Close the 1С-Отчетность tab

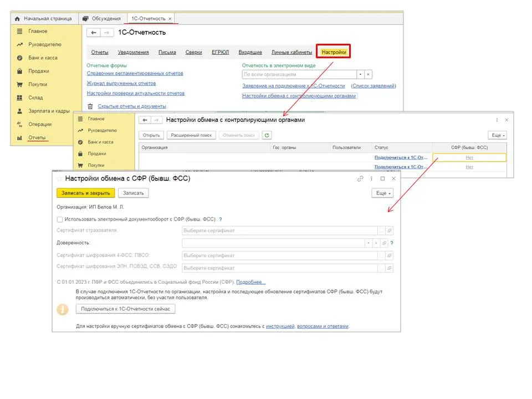click(x=170, y=19)
